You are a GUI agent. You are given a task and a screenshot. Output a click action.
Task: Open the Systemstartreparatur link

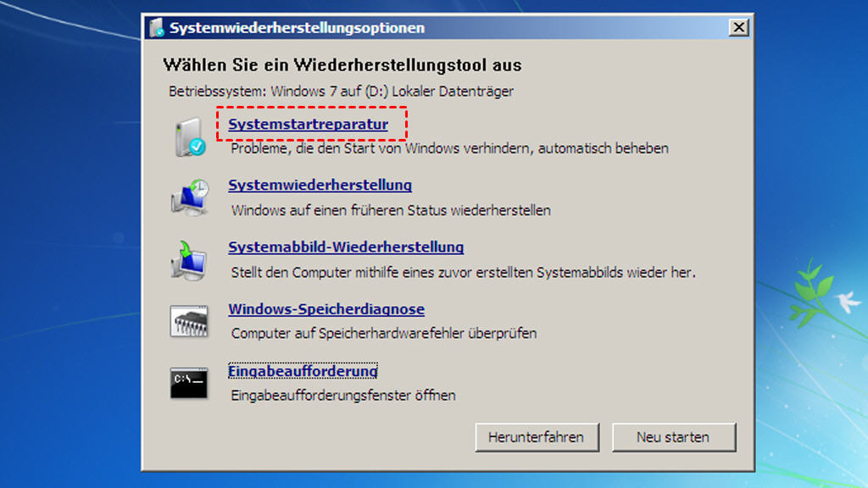pyautogui.click(x=308, y=124)
